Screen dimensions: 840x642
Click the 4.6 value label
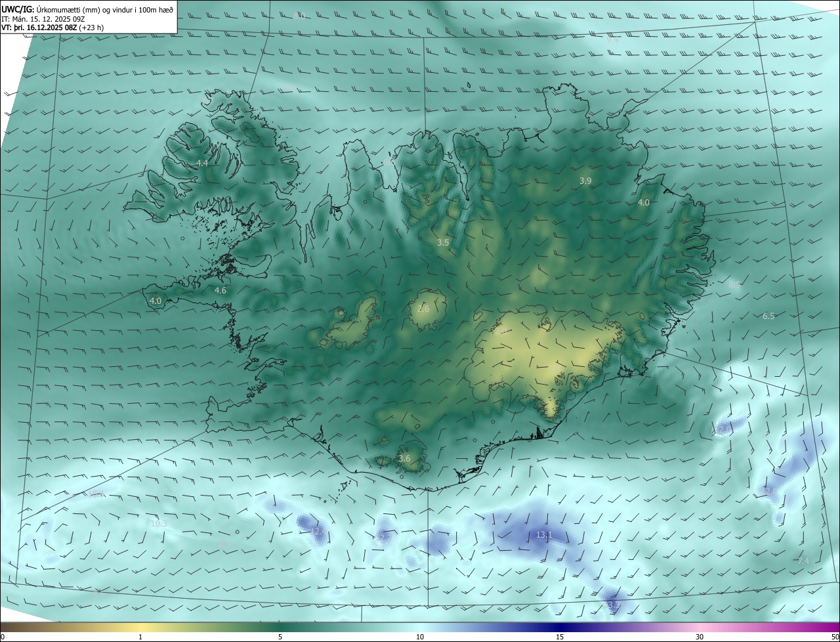pos(220,290)
